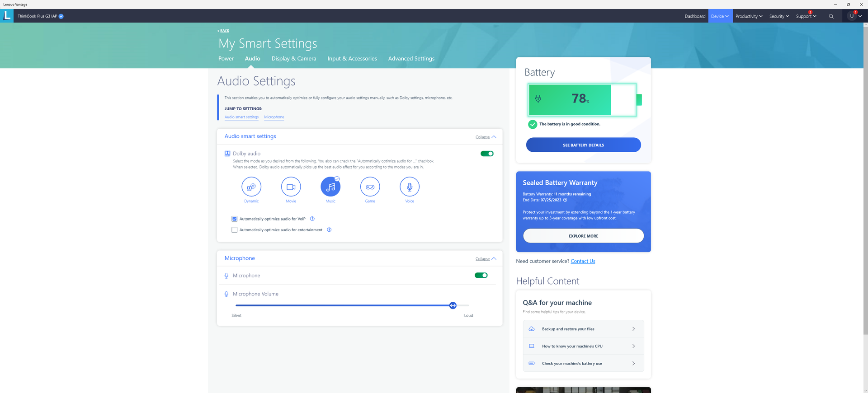Open the user profile avatar icon
Image resolution: width=868 pixels, height=393 pixels.
852,16
